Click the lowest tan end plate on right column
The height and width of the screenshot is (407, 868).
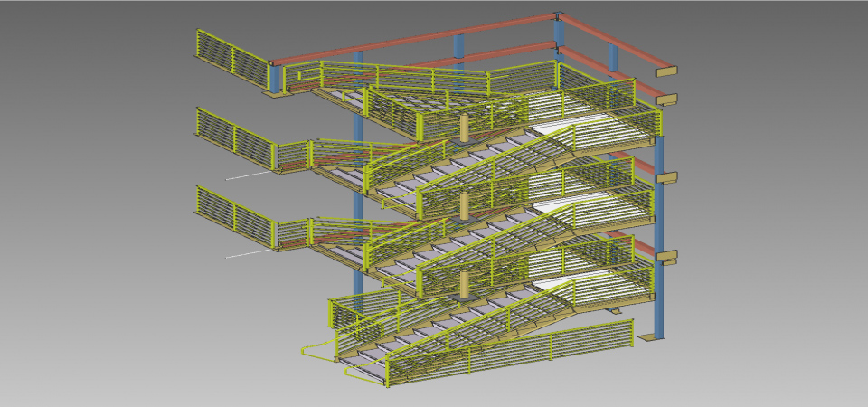click(666, 258)
